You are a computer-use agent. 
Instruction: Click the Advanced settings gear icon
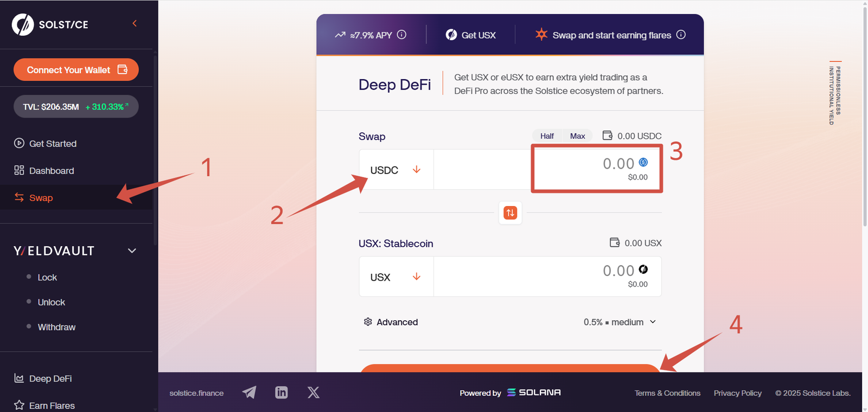368,322
